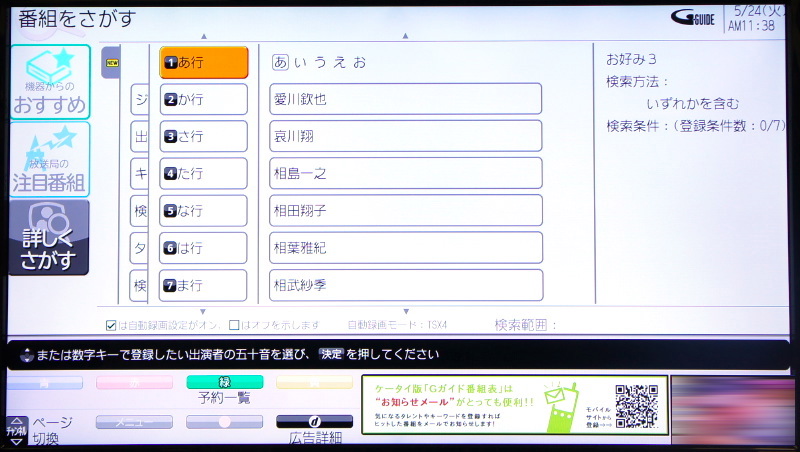Select the さ行 kana row
This screenshot has width=800, height=452.
[x=204, y=136]
